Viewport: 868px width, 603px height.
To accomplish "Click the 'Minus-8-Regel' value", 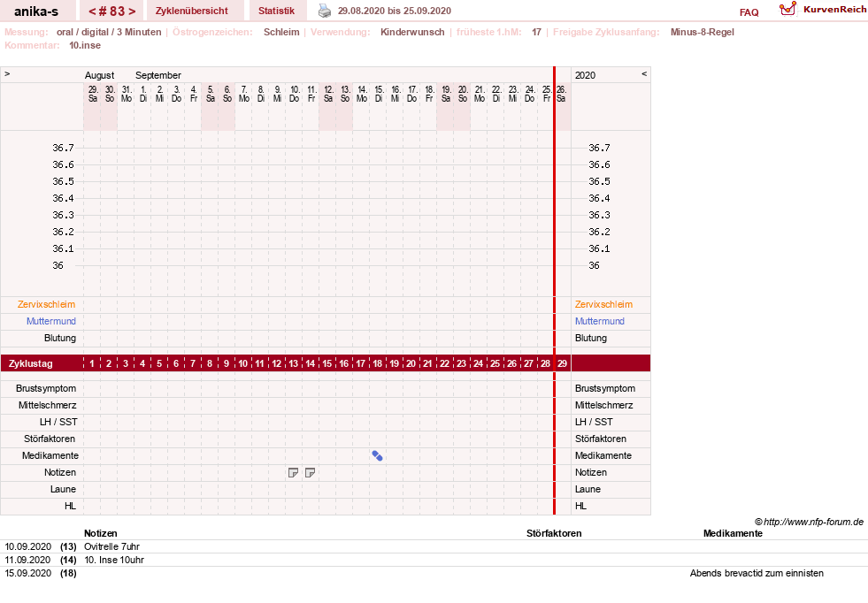I will pos(702,32).
